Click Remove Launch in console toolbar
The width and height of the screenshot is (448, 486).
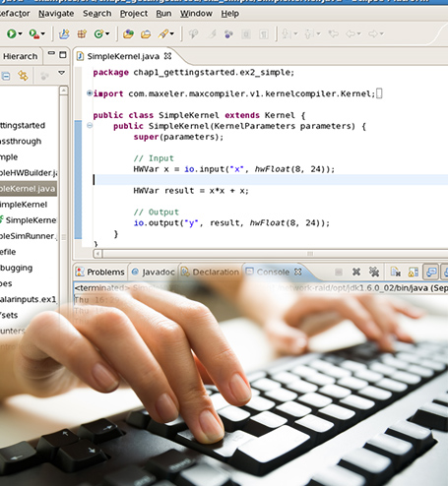point(356,272)
